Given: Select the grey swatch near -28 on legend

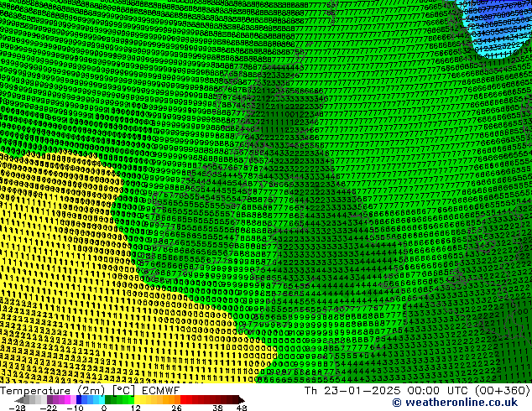Looking at the screenshot, I should click(x=27, y=400).
